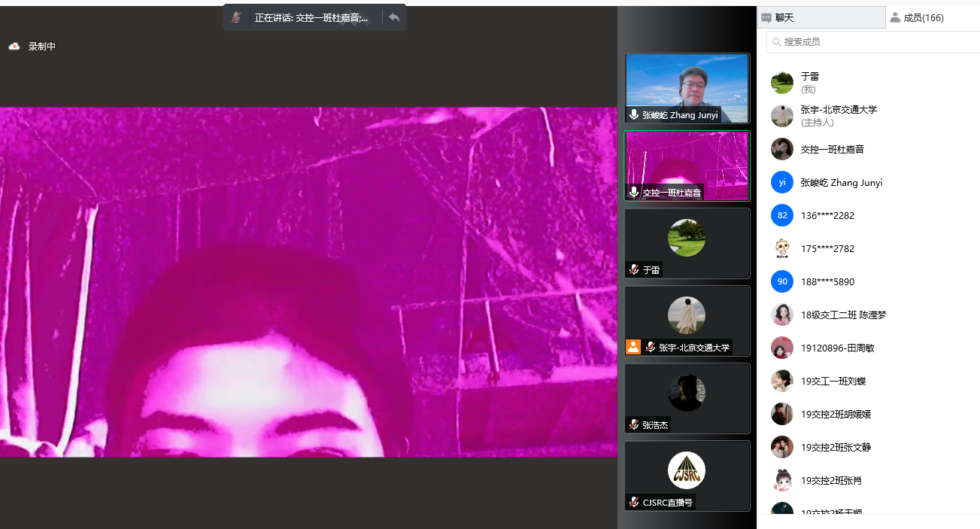Click the host icon beside 张宇-北京交通大学 tile

point(633,347)
